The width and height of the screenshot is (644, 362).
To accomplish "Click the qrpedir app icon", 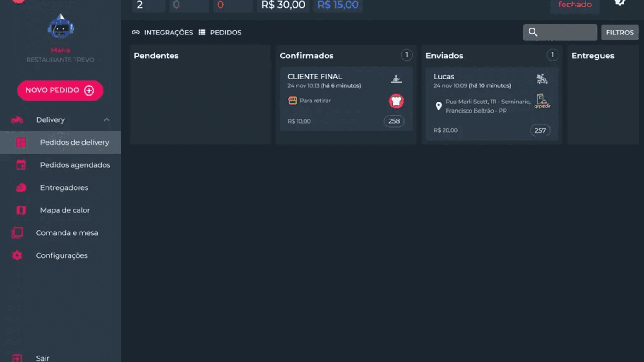I will click(x=542, y=102).
